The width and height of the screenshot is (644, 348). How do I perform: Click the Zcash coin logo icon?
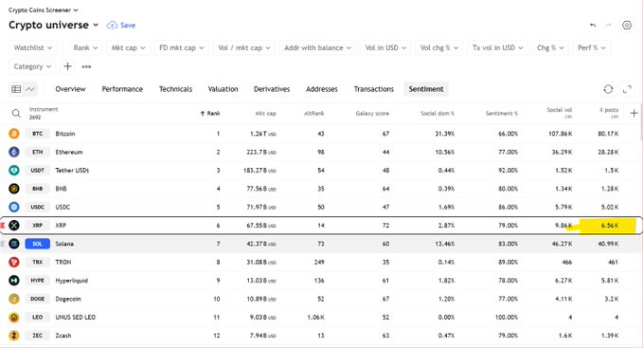coord(14,336)
